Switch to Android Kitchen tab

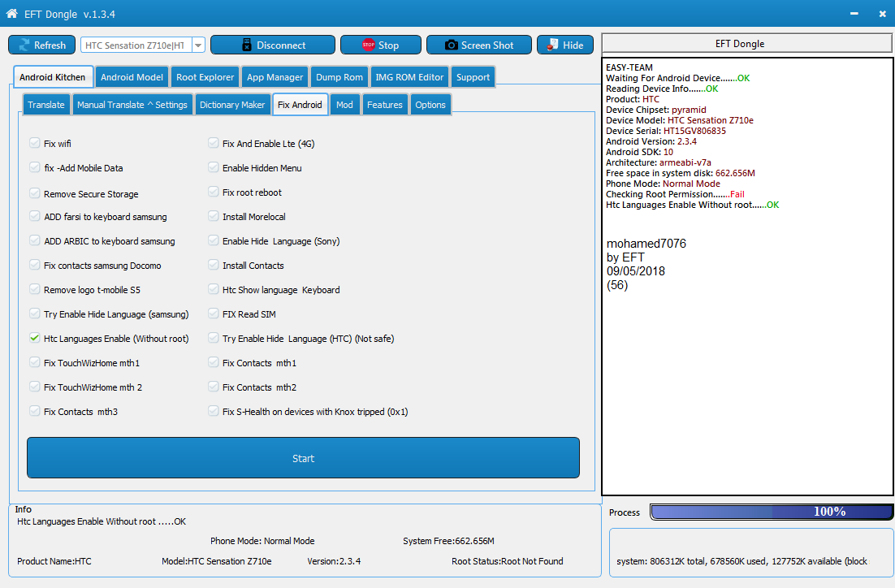53,77
